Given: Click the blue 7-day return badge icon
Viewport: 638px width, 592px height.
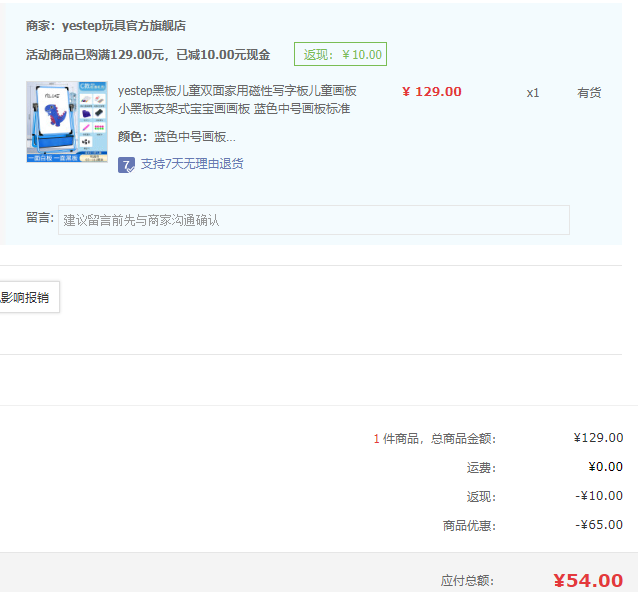Looking at the screenshot, I should click(x=126, y=164).
